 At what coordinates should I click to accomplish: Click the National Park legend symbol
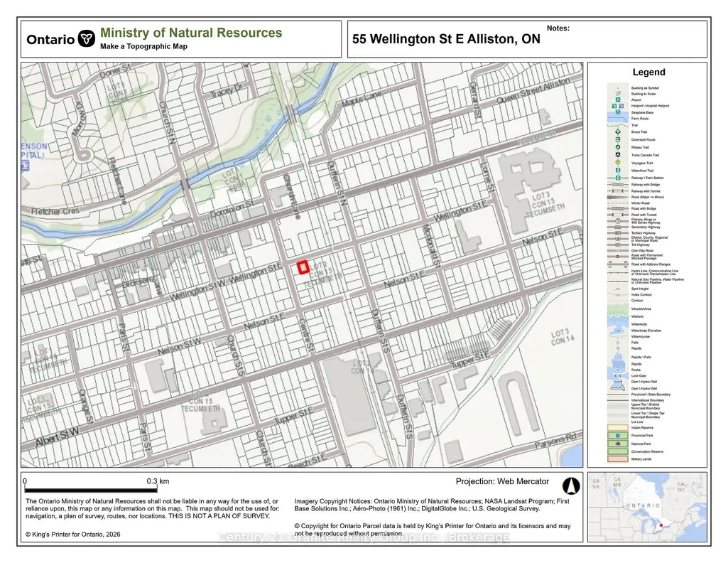pos(618,444)
